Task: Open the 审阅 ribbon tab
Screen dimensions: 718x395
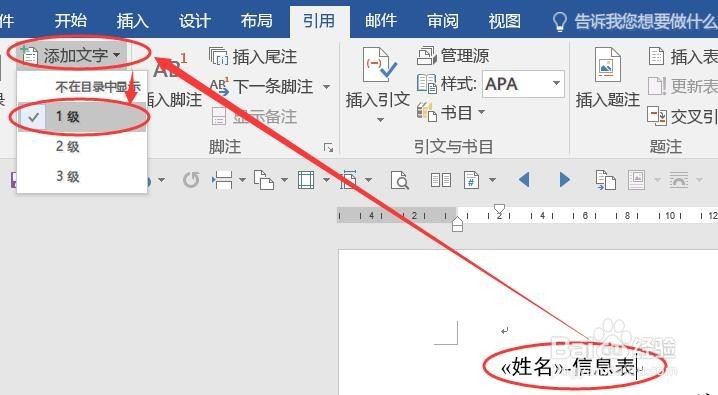Action: [x=443, y=21]
